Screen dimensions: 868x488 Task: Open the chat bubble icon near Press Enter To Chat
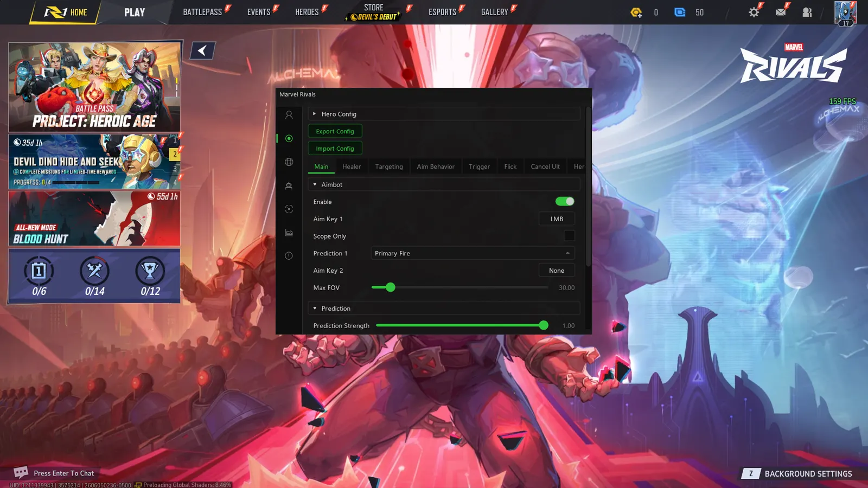pos(21,472)
